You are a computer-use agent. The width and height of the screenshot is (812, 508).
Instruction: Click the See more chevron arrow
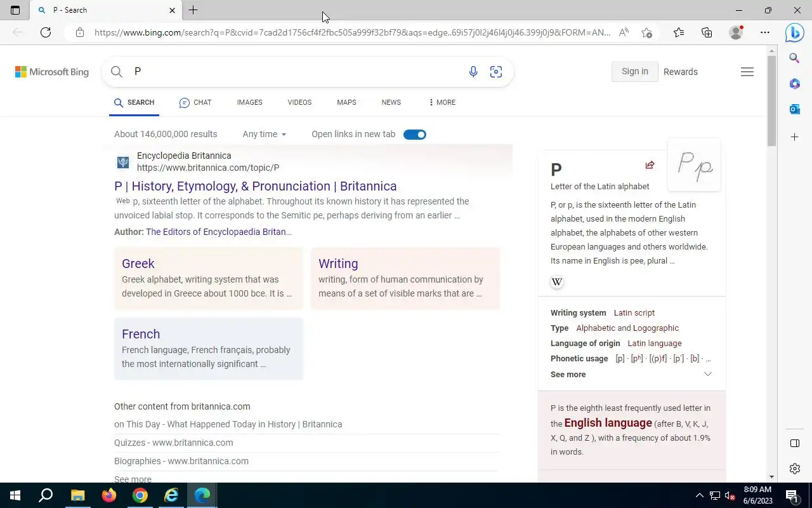708,374
